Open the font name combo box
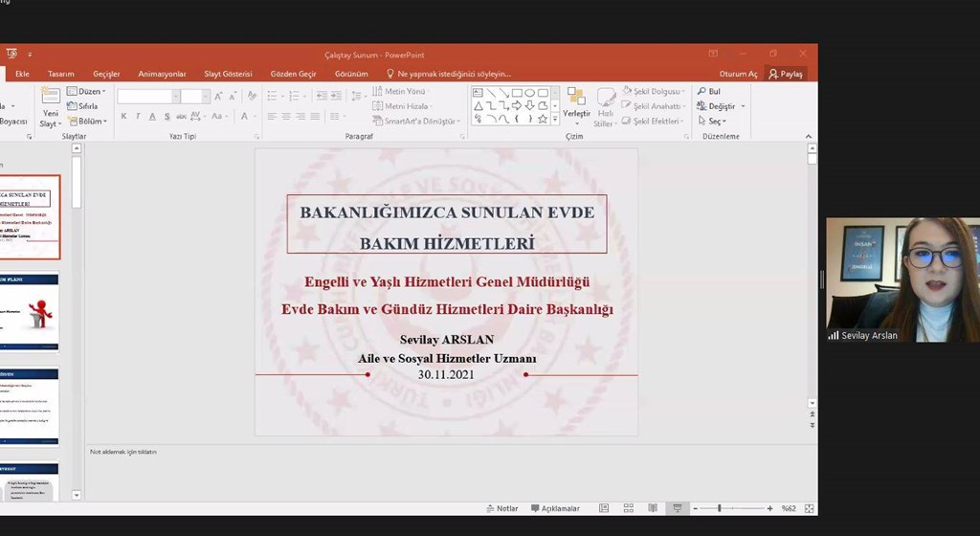The image size is (980, 536). coord(148,97)
